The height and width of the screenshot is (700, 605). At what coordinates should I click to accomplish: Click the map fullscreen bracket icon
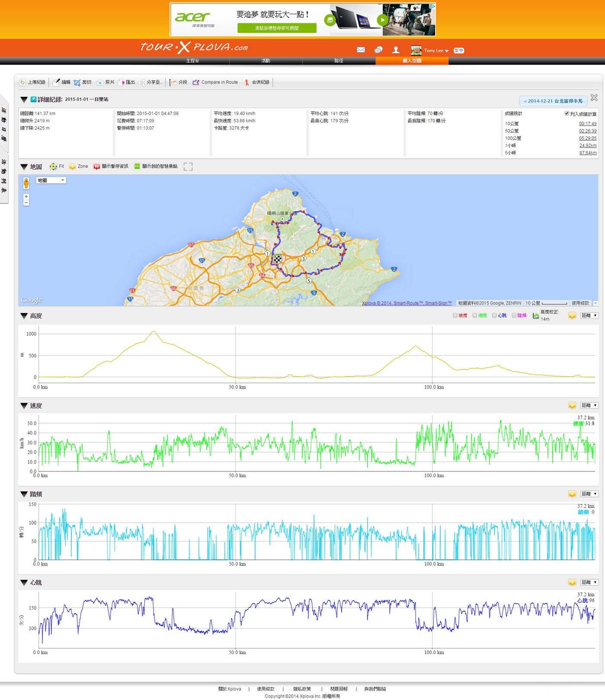coord(188,167)
